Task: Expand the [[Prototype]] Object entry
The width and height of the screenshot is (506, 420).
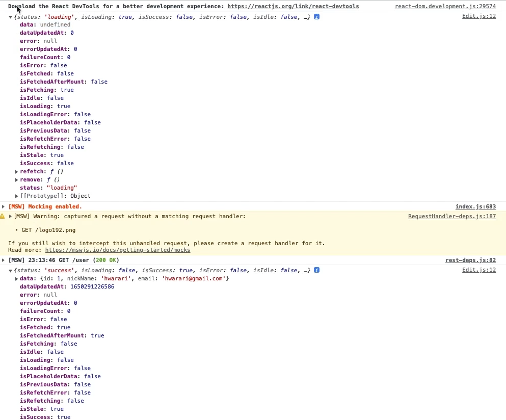Action: (16, 196)
